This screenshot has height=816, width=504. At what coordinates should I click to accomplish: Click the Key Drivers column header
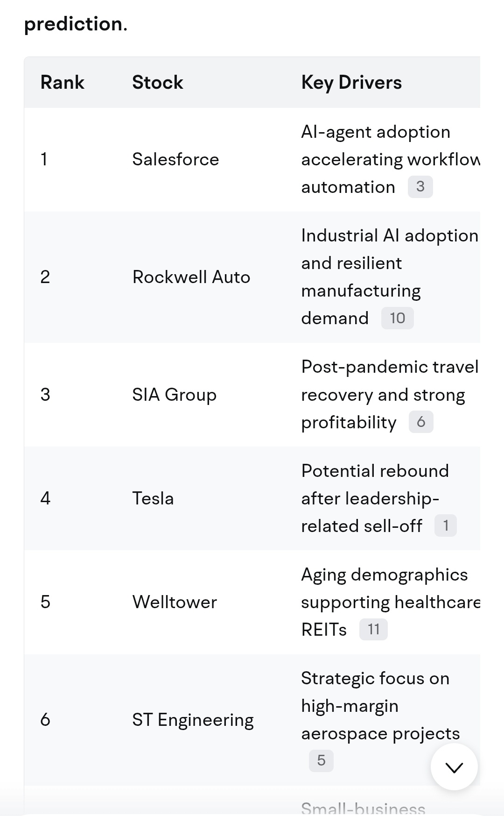coord(351,83)
